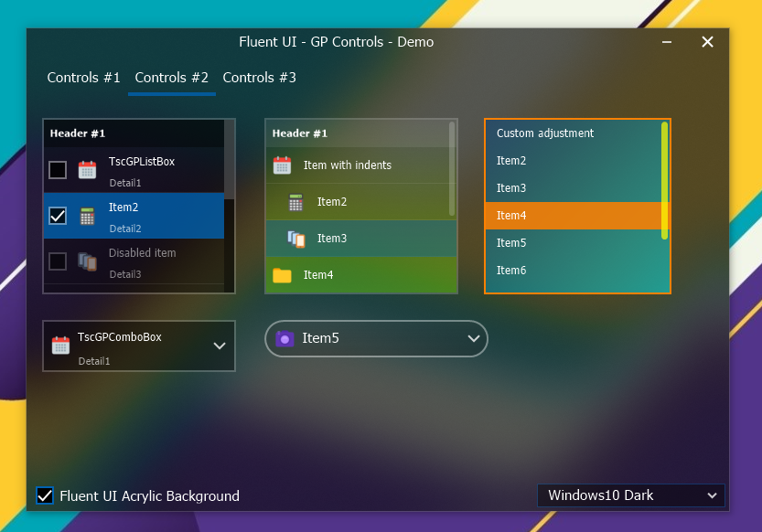Open the Windows10 Dark theme dropdown

(x=631, y=495)
